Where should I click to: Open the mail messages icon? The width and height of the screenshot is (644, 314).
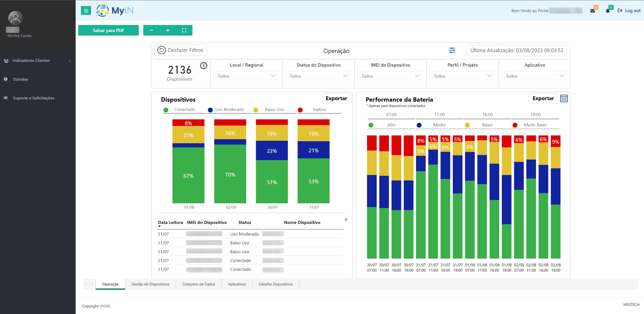[x=592, y=11]
